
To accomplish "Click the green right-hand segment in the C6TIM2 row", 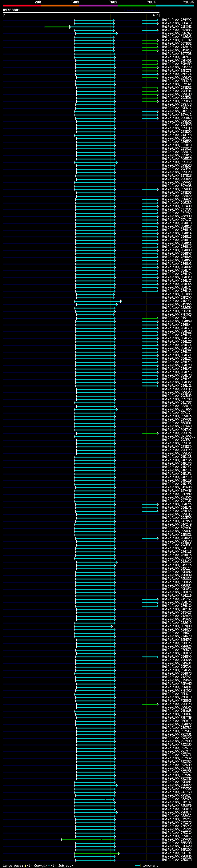I will [150, 40].
